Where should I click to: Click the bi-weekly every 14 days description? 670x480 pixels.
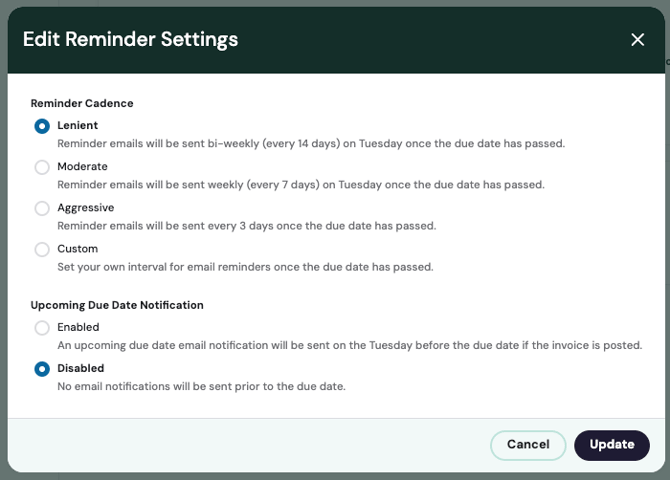click(x=311, y=143)
